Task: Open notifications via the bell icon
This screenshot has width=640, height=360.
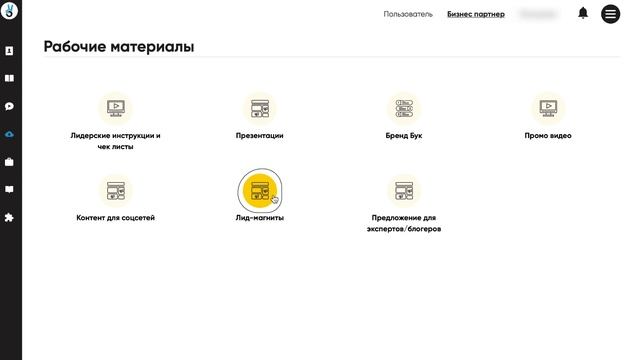Action: pyautogui.click(x=583, y=13)
